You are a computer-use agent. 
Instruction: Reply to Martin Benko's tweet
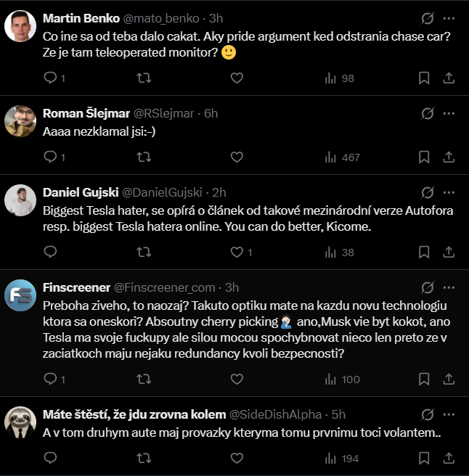pyautogui.click(x=50, y=78)
